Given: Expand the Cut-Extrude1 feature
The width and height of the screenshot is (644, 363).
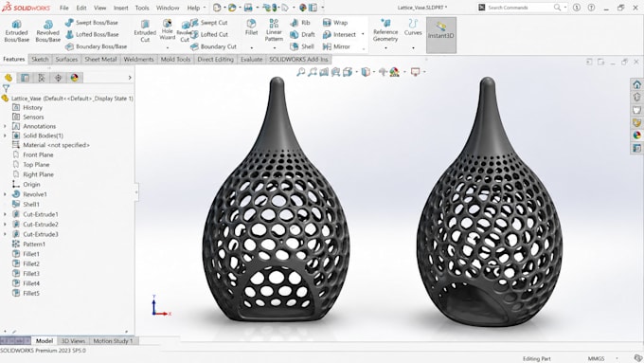Looking at the screenshot, I should (5, 214).
